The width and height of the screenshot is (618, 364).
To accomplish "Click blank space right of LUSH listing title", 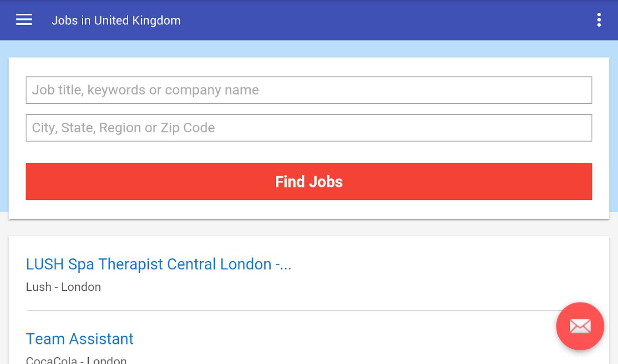I will [432, 264].
